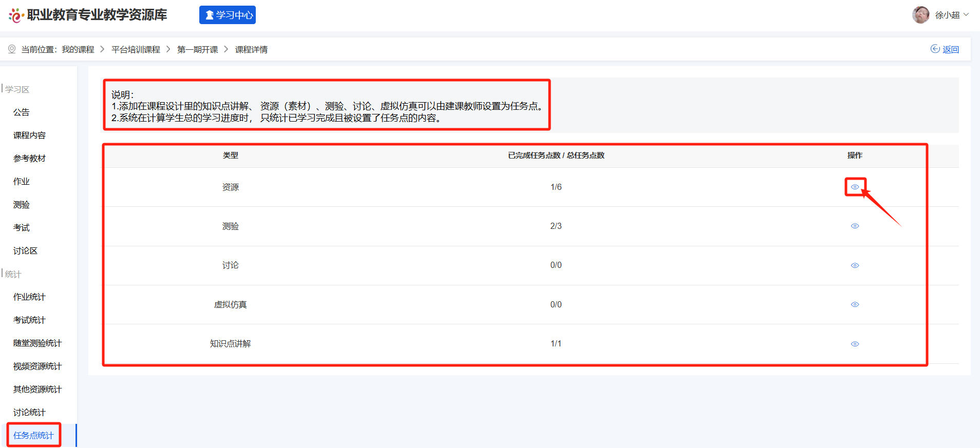980x448 pixels.
Task: Select 平台培训课程 in breadcrumb
Action: tap(136, 49)
